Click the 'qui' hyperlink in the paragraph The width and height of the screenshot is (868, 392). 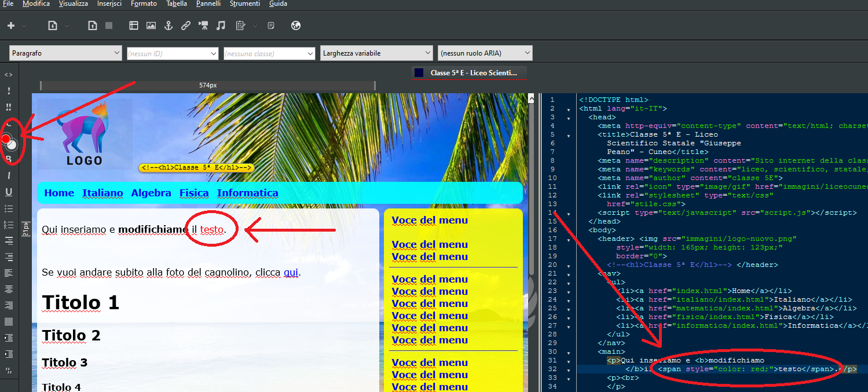tap(291, 273)
